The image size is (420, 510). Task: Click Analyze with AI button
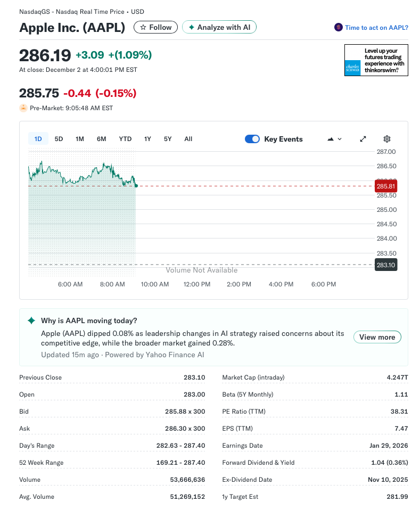[219, 27]
